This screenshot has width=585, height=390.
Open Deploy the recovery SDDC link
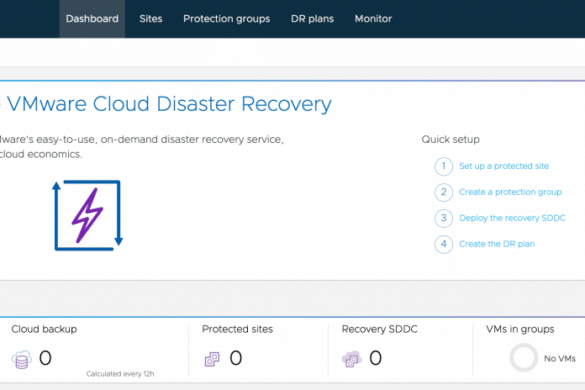(512, 218)
